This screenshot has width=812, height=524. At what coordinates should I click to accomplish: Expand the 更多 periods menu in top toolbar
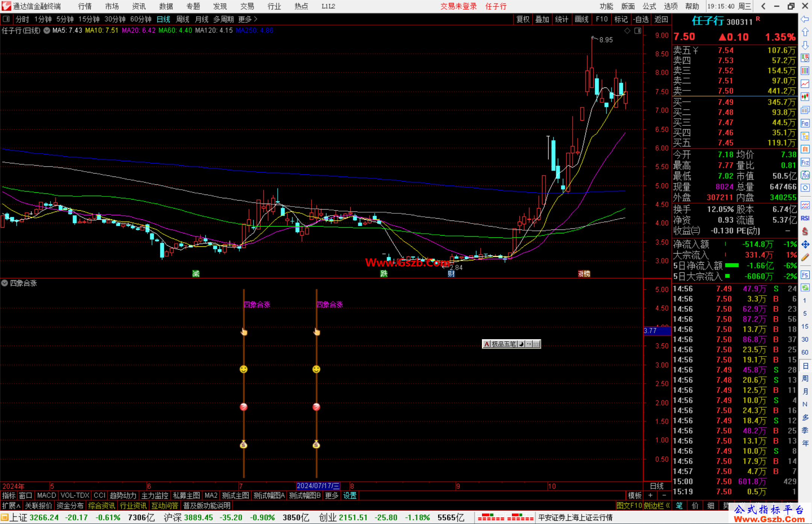pos(248,19)
